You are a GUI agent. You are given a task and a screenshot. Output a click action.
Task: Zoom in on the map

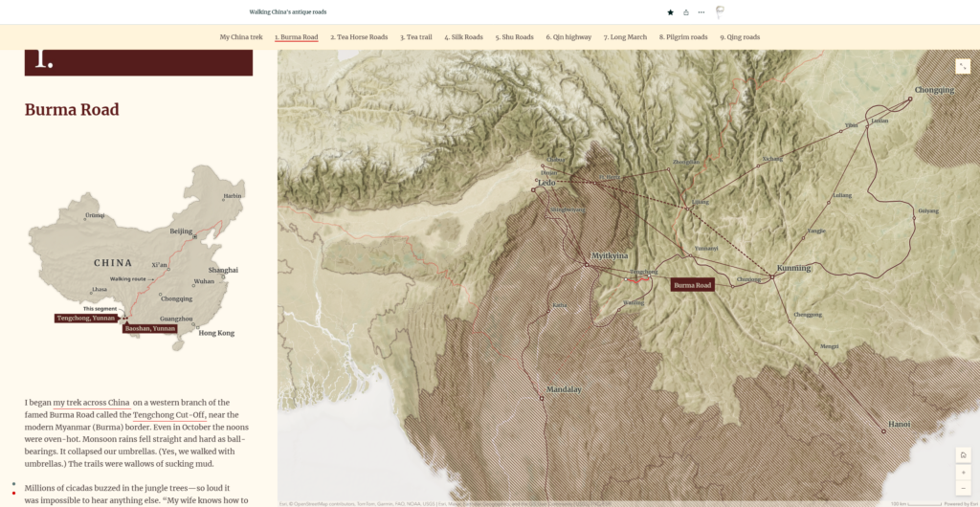point(963,473)
